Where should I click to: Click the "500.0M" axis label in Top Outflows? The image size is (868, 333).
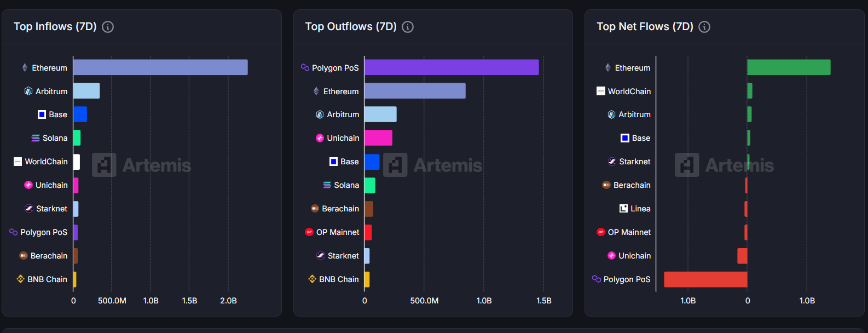click(x=424, y=301)
